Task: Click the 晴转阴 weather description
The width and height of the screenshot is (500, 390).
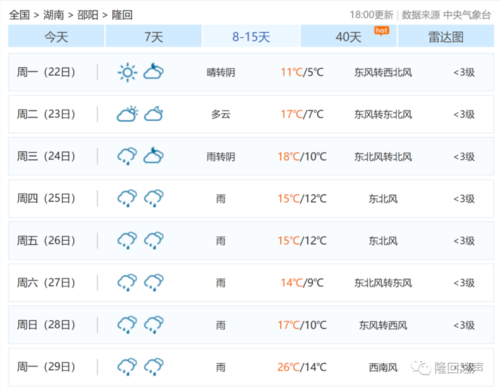Action: click(221, 72)
